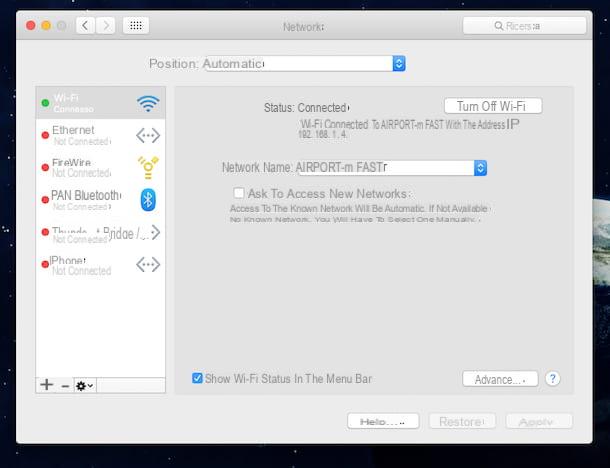The width and height of the screenshot is (610, 468).
Task: Open the Network Name dropdown
Action: 392,168
